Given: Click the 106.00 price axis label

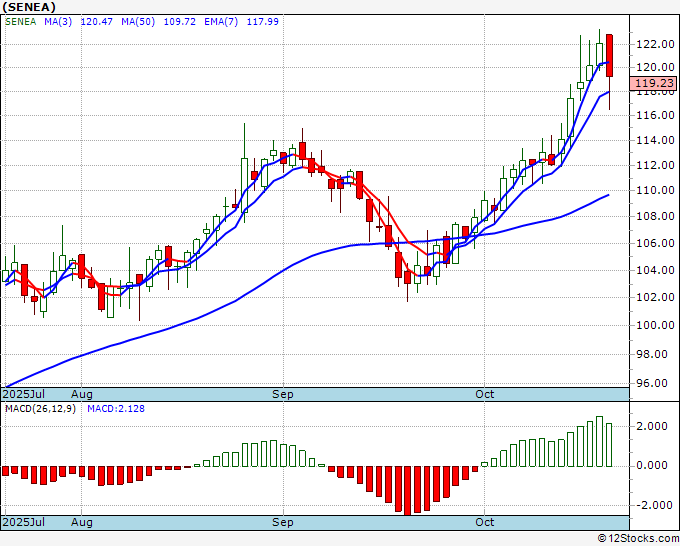Looking at the screenshot, I should 655,243.
